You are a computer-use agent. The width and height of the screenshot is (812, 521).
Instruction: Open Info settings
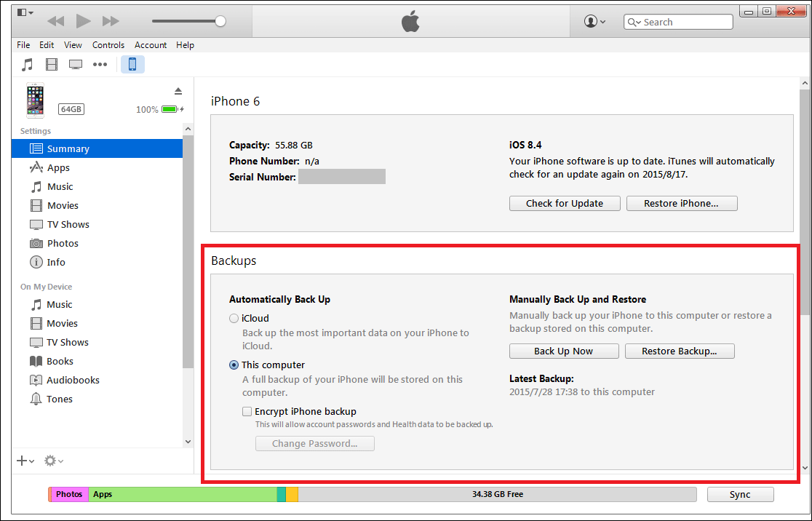coord(97,262)
